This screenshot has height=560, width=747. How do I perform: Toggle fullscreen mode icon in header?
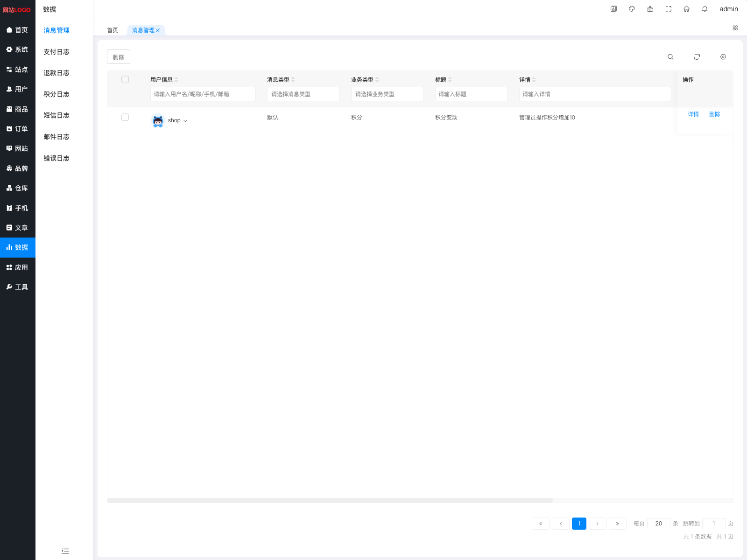(668, 9)
